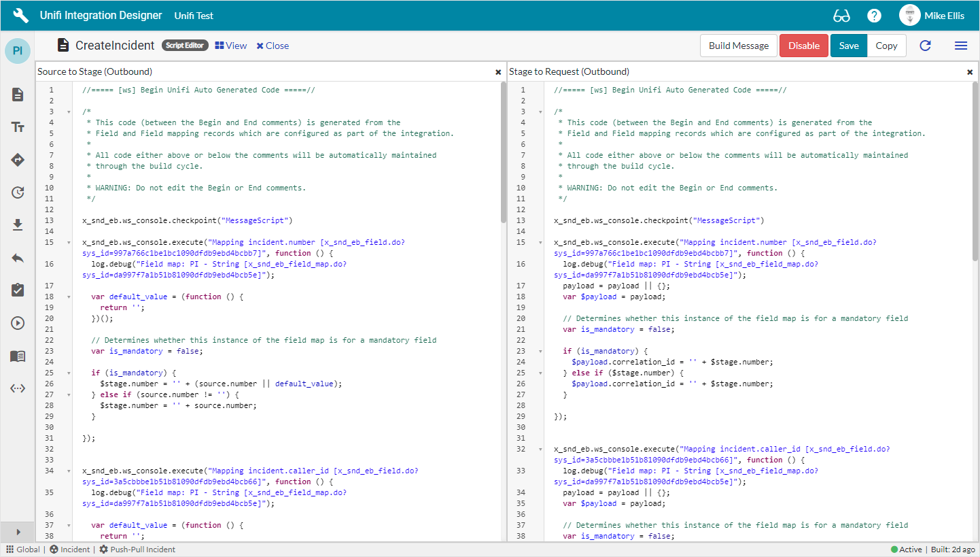This screenshot has width=980, height=557.
Task: Click the play circle sidebar icon
Action: point(18,323)
